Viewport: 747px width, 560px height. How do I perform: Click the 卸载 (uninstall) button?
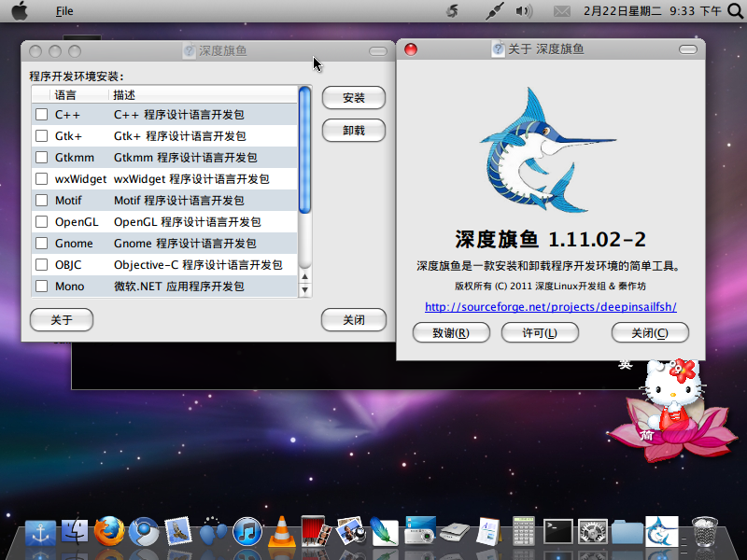354,130
